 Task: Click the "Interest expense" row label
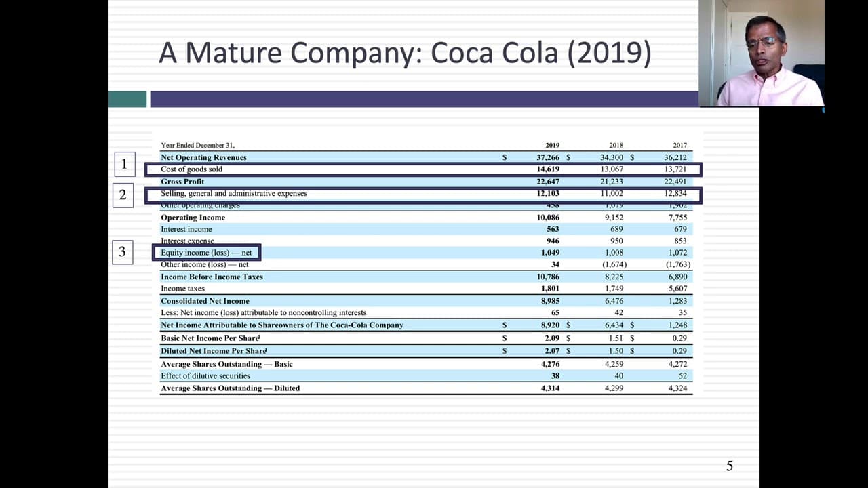coord(187,241)
